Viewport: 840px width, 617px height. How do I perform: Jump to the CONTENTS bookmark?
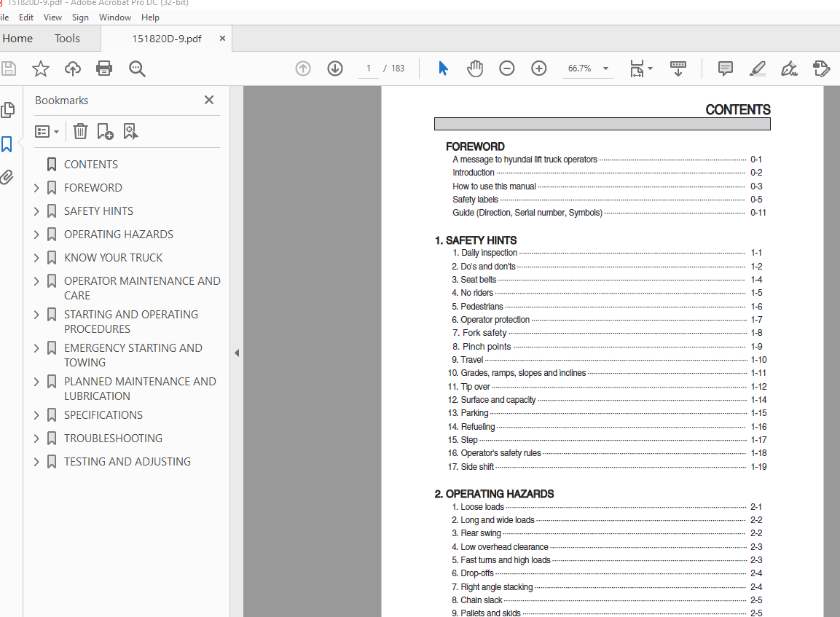(x=91, y=165)
